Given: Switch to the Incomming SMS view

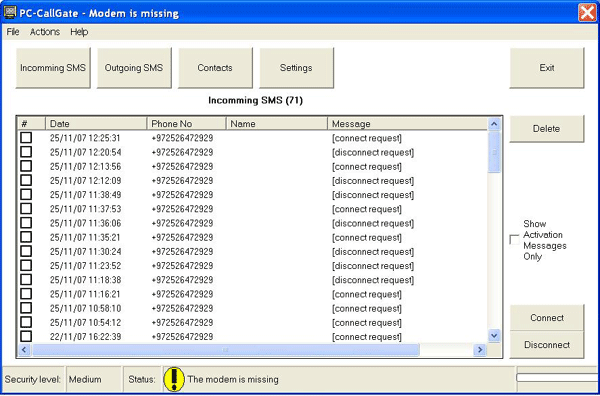Looking at the screenshot, I should tap(53, 68).
